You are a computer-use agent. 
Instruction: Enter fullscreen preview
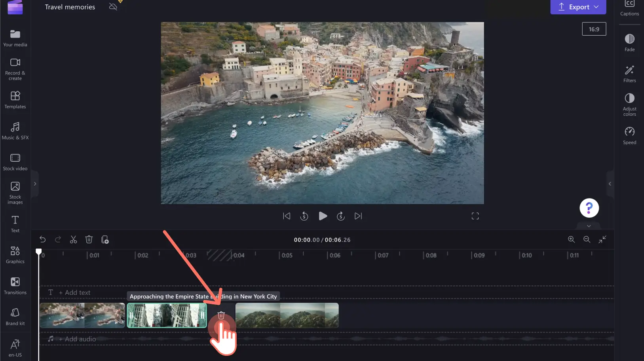point(475,216)
